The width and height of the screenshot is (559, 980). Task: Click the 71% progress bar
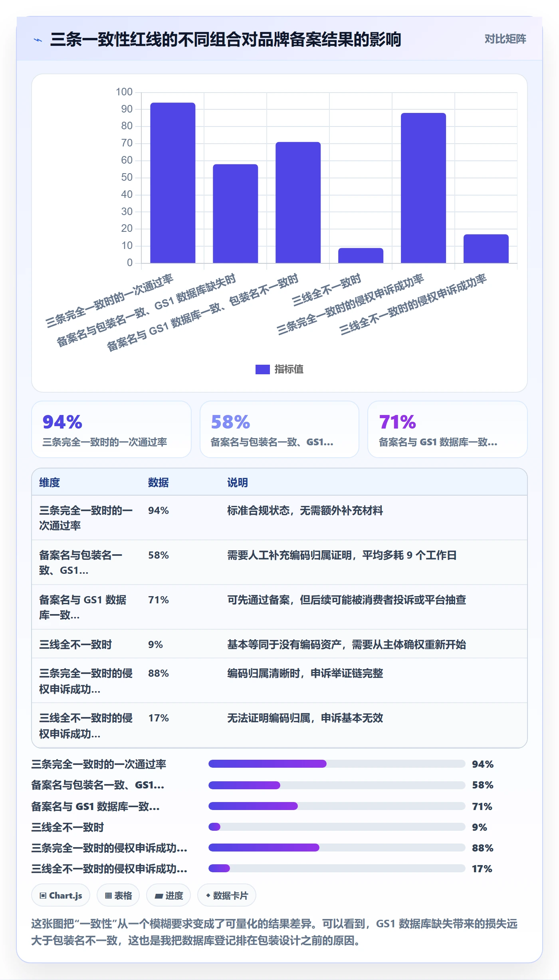click(337, 806)
